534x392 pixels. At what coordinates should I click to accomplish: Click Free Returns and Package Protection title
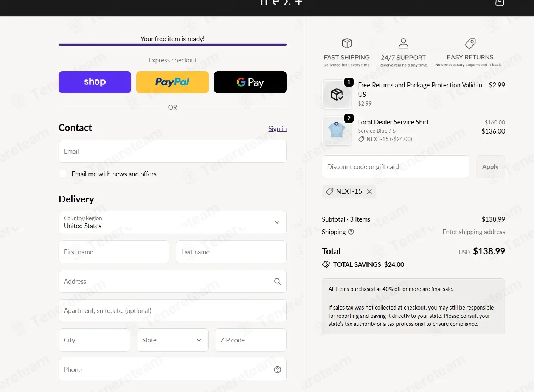coord(420,90)
